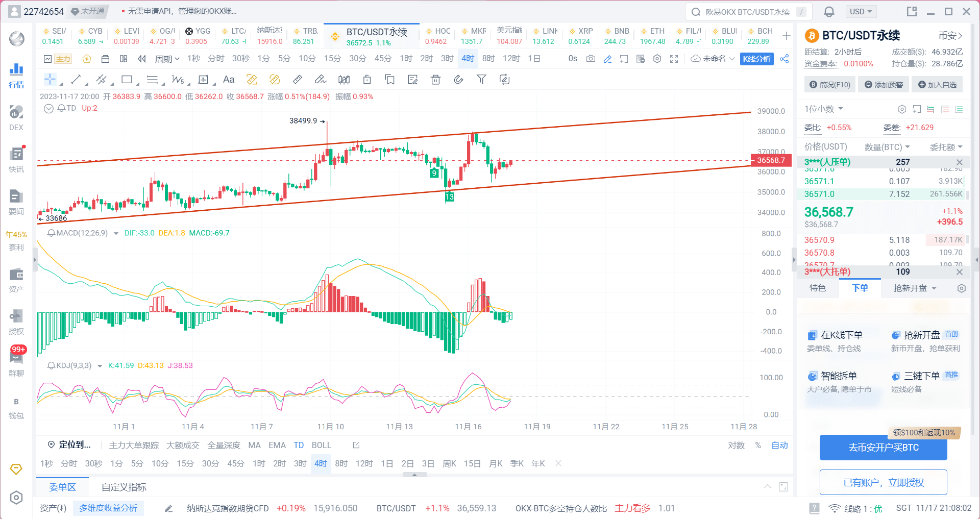
Task: Remove drawings with the trash icon
Action: pos(435,79)
